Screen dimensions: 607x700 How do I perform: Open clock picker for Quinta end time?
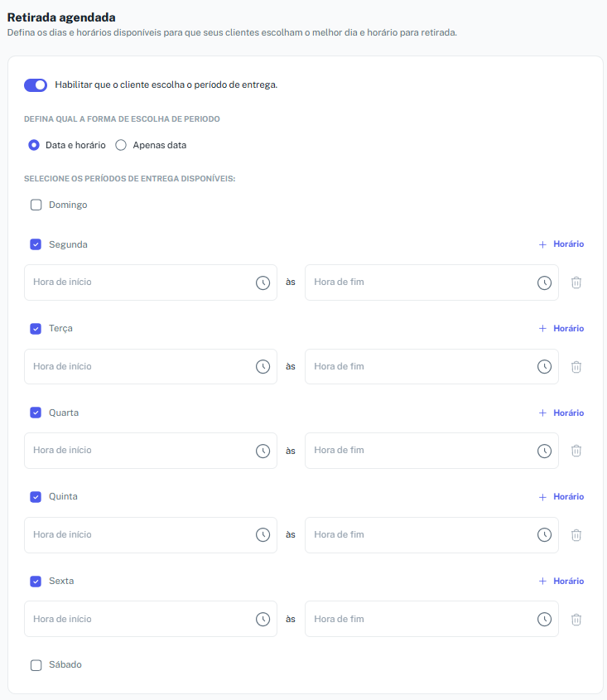tap(544, 535)
